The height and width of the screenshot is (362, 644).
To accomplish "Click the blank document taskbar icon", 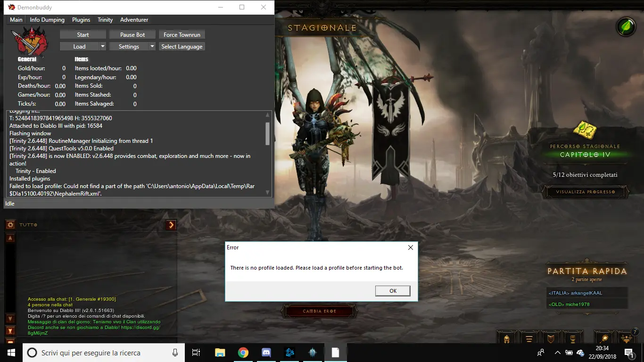I will [x=335, y=353].
